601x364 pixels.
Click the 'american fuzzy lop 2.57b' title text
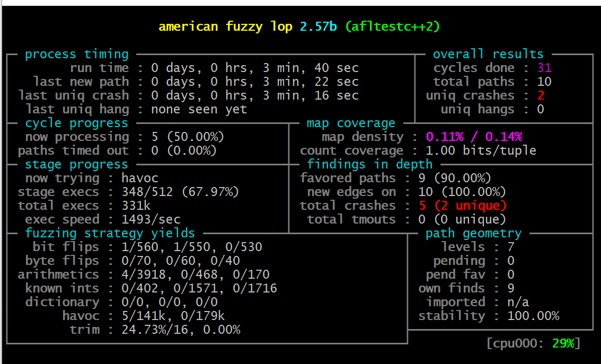248,26
